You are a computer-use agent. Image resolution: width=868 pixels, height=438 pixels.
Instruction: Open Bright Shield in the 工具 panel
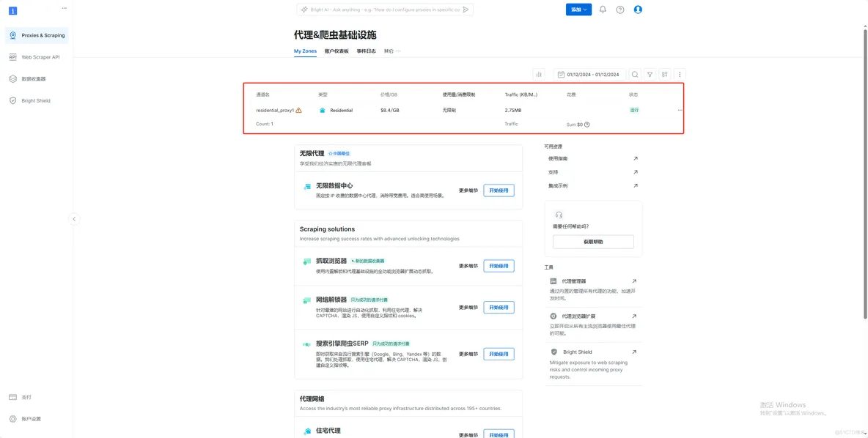click(593, 352)
